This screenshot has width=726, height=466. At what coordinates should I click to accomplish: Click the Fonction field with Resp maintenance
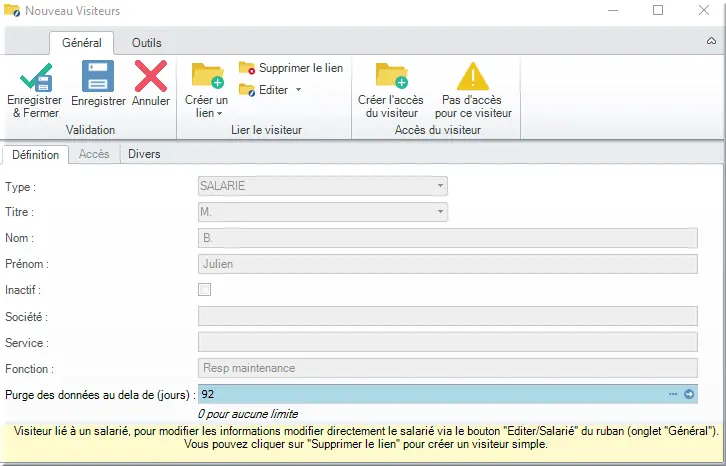[x=448, y=368]
